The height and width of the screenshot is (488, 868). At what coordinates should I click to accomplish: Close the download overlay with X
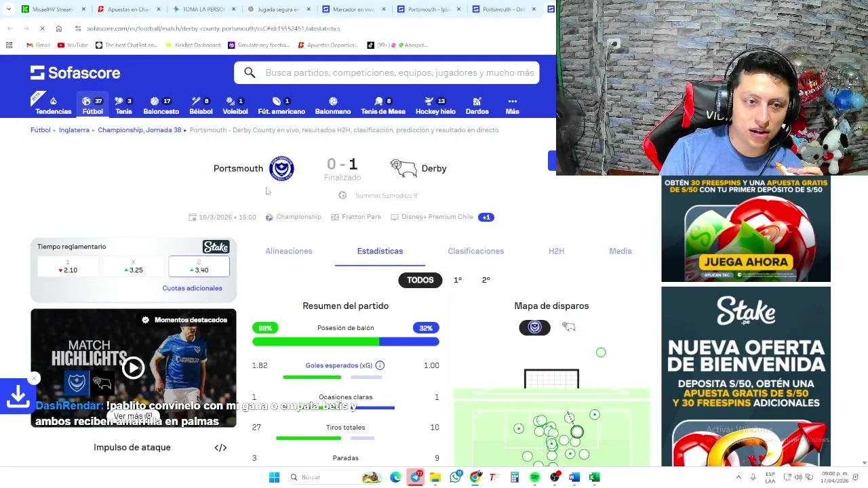[x=35, y=378]
